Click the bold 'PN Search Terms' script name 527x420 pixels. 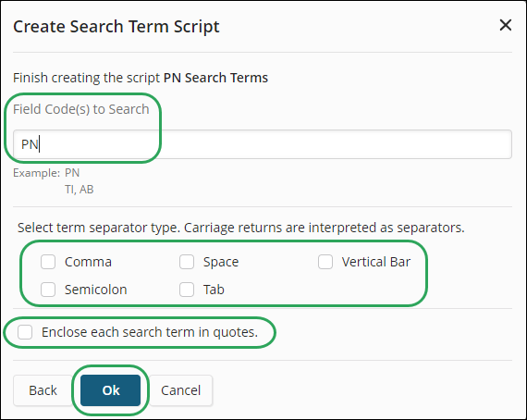click(215, 78)
